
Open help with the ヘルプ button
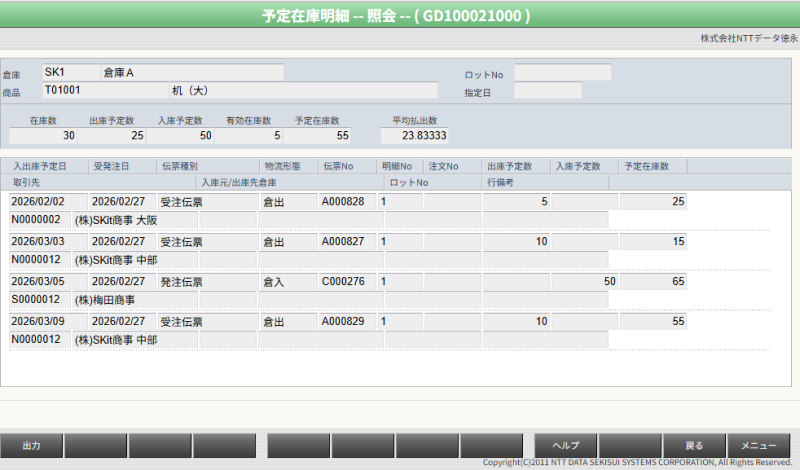pyautogui.click(x=566, y=445)
